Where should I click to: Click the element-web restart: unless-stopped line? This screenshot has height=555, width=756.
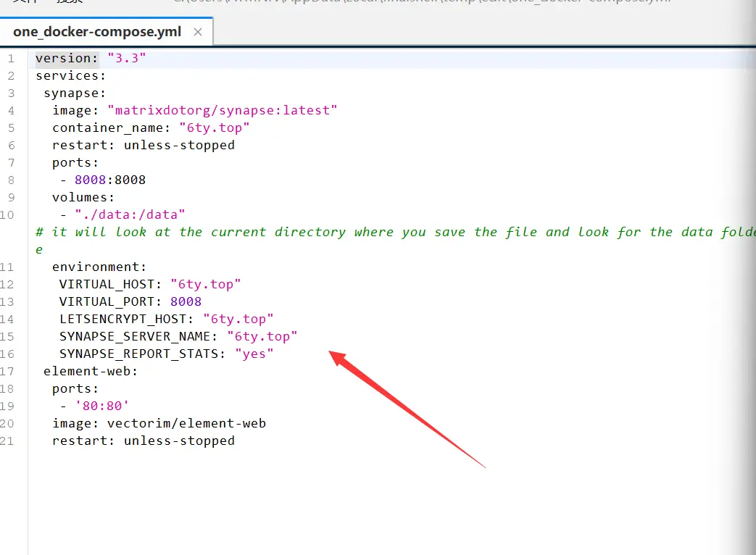144,441
